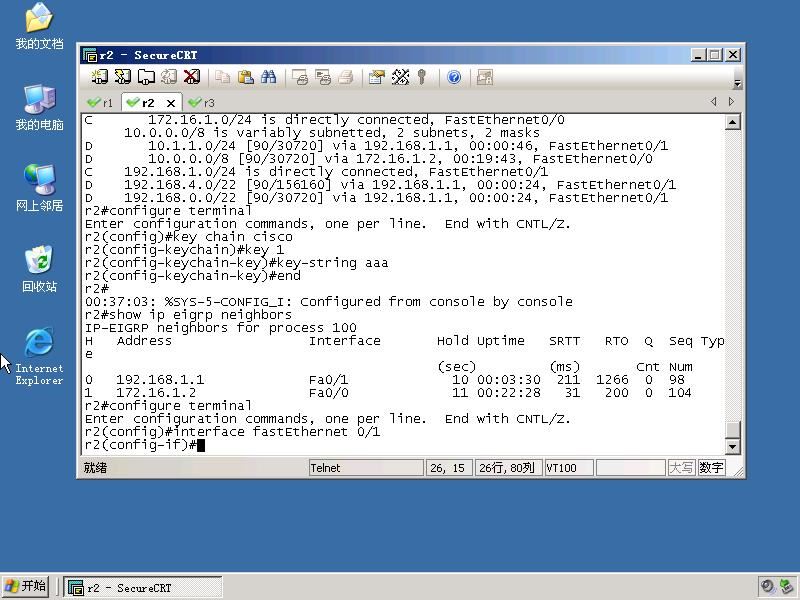
Task: Click neighbor address 192.168.1.1 in the table
Action: pyautogui.click(x=160, y=380)
